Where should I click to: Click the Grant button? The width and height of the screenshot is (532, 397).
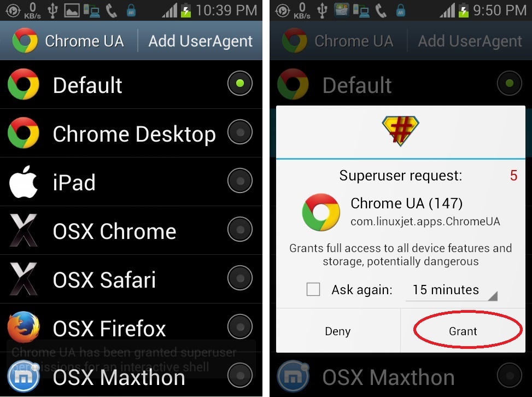(463, 331)
